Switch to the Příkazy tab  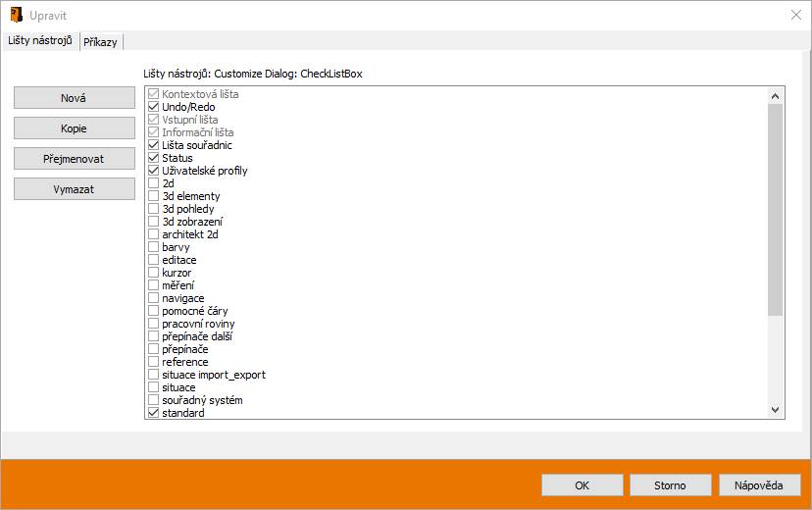[101, 41]
